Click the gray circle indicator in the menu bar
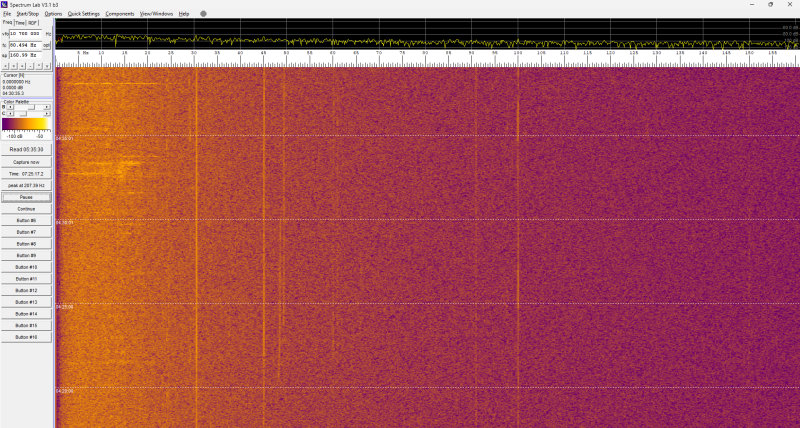This screenshot has height=428, width=800. pos(203,14)
